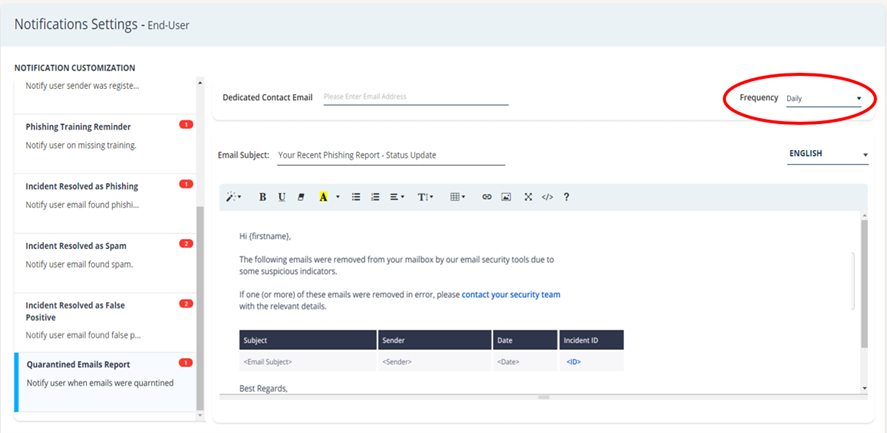This screenshot has height=433, width=887.
Task: Open the magic wand style menu
Action: pyautogui.click(x=233, y=197)
